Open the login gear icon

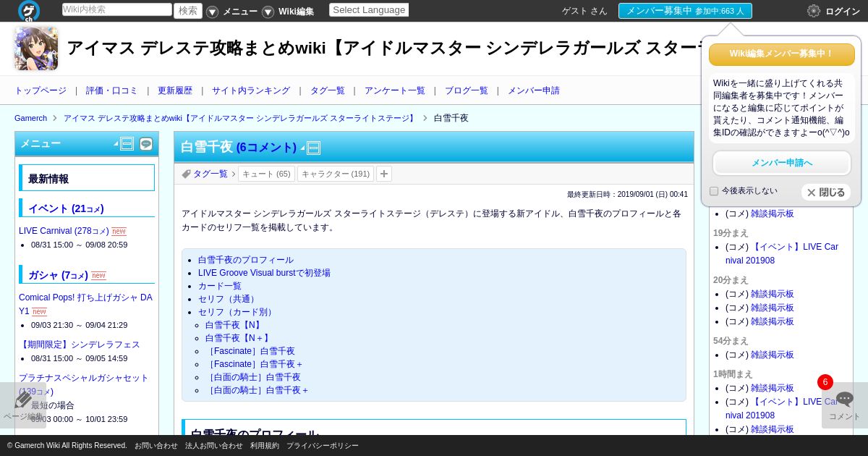point(814,11)
